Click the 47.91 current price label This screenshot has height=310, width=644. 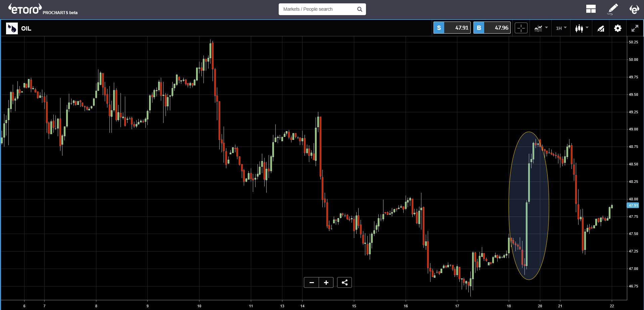(x=633, y=205)
